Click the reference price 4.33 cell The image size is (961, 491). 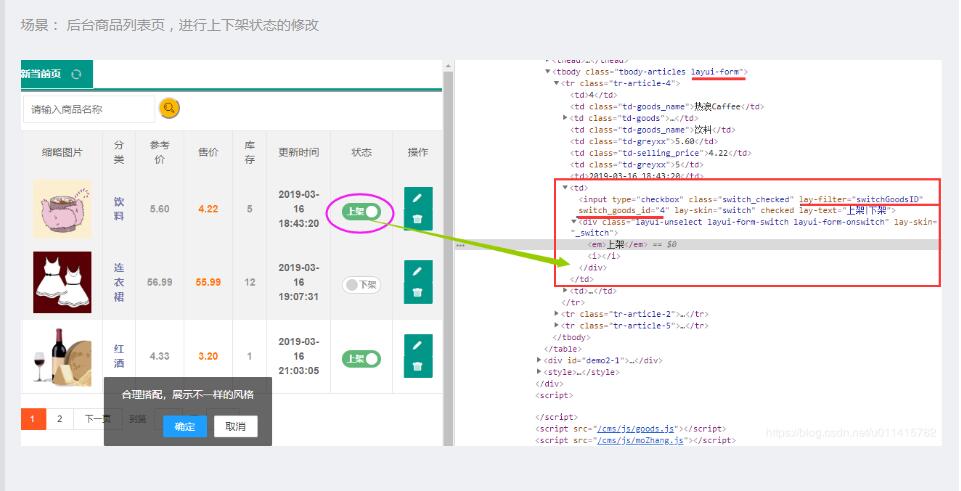(159, 356)
